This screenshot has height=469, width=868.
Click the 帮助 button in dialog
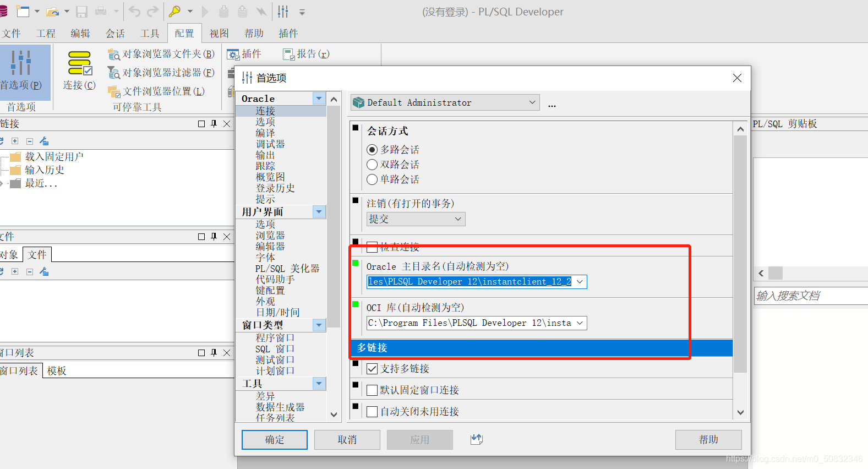coord(708,440)
